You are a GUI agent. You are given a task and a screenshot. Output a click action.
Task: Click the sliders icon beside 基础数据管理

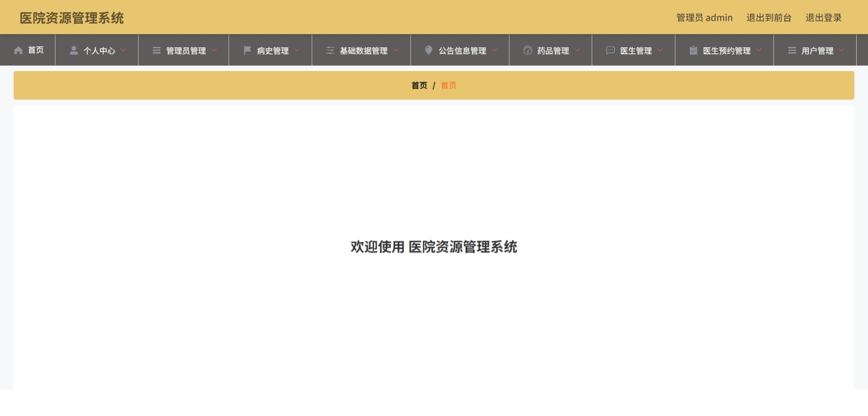330,50
